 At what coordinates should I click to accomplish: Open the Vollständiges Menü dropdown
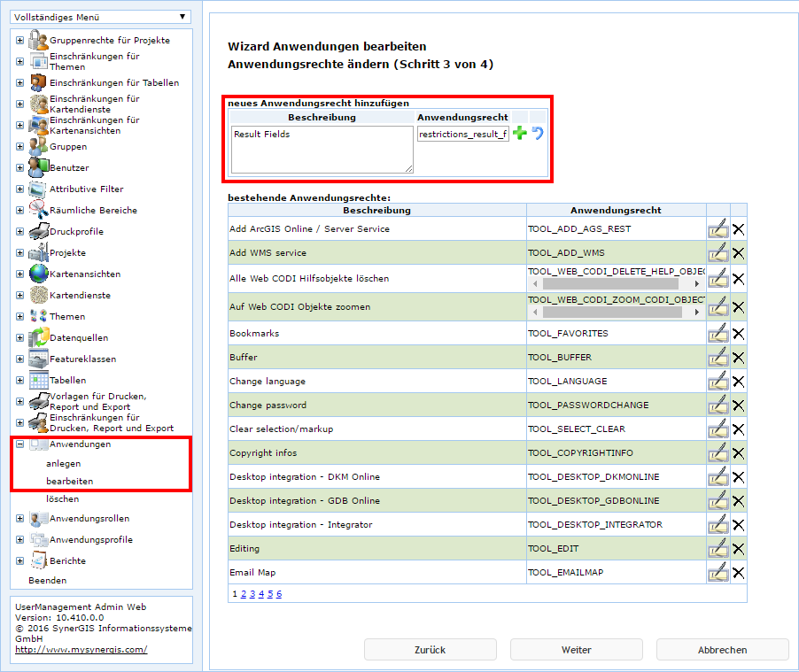point(181,16)
